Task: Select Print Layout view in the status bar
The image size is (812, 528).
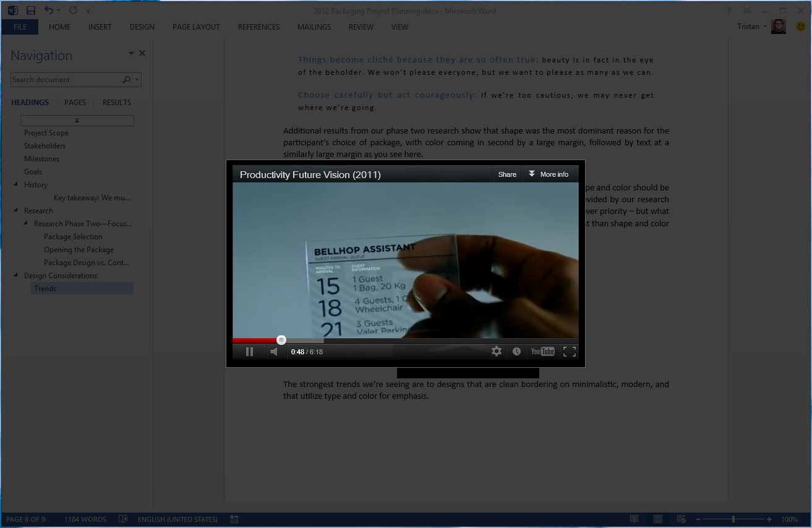Action: point(657,519)
